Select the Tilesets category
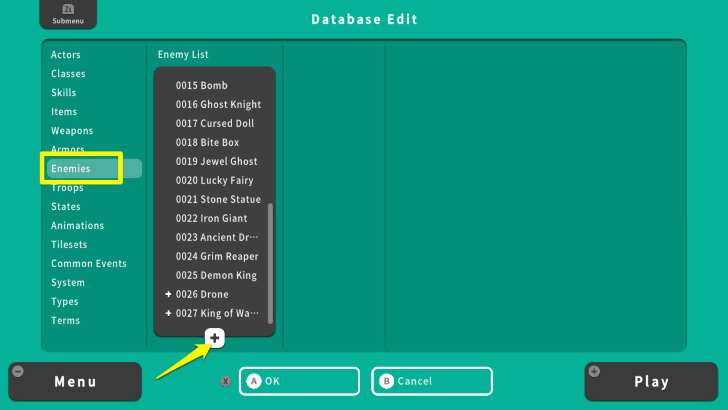The width and height of the screenshot is (728, 410). pos(69,245)
